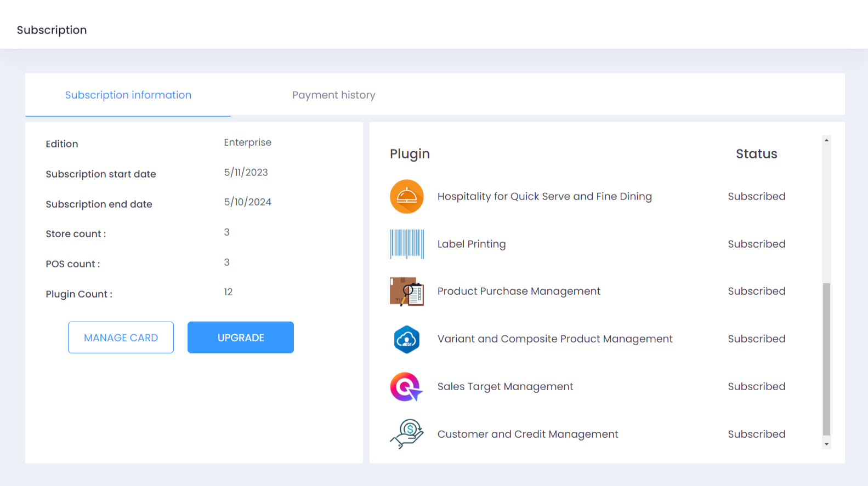The height and width of the screenshot is (486, 868).
Task: Switch to the Payment history tab
Action: [x=333, y=95]
